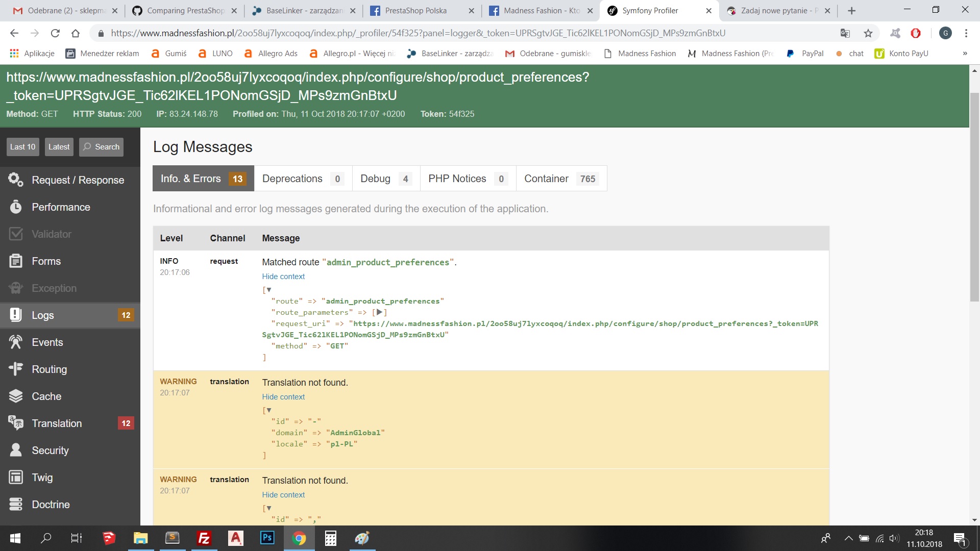The height and width of the screenshot is (551, 980).
Task: Open the Performance panel clock icon
Action: (16, 207)
